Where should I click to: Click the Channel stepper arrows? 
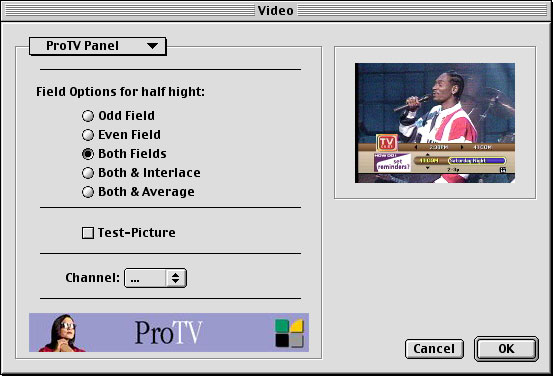[176, 278]
